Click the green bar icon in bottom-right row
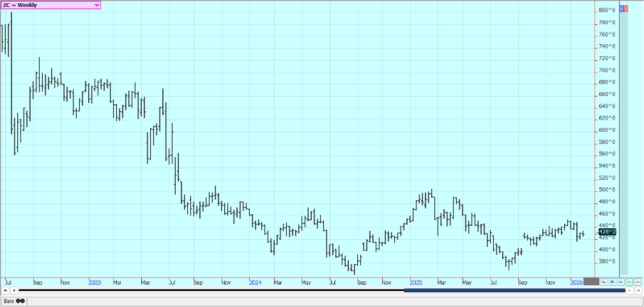Screen dimensions: 644x307 tap(629, 281)
